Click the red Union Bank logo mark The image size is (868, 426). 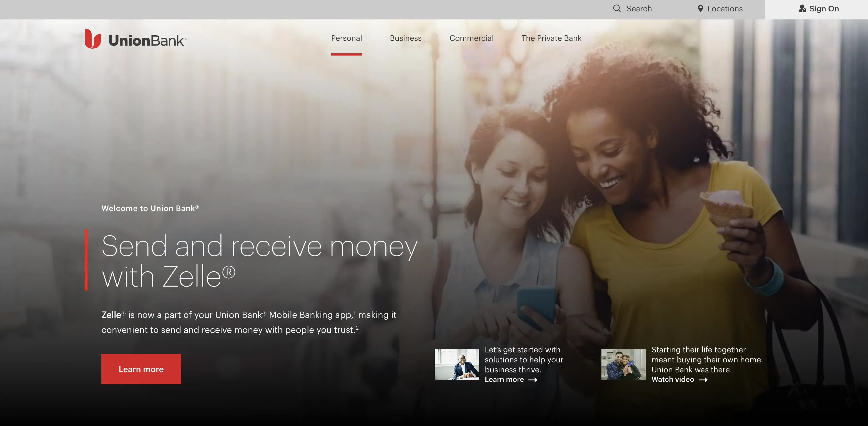click(x=93, y=38)
